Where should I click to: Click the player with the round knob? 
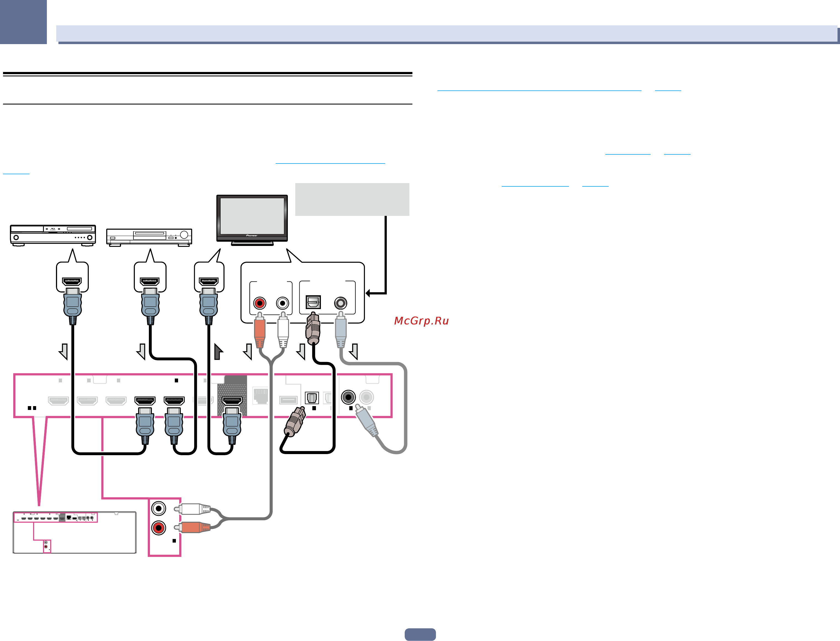pyautogui.click(x=149, y=238)
